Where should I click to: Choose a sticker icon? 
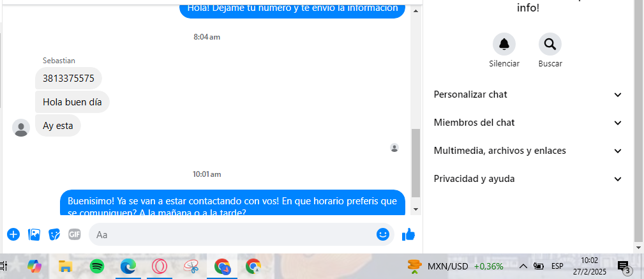pyautogui.click(x=54, y=234)
